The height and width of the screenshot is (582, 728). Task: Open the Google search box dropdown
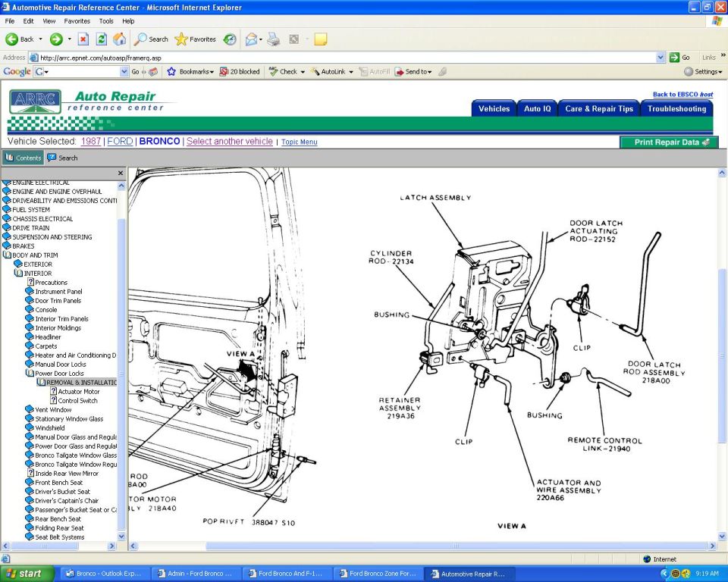124,71
